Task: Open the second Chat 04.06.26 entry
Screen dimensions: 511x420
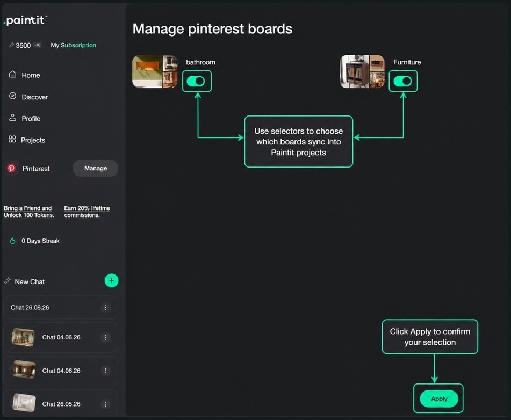Action: click(61, 371)
